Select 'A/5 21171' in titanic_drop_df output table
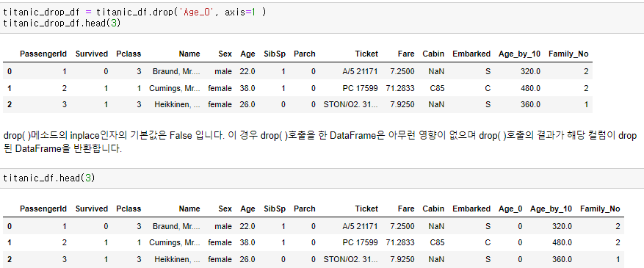Viewport: 644px width, 268px height. pyautogui.click(x=361, y=72)
